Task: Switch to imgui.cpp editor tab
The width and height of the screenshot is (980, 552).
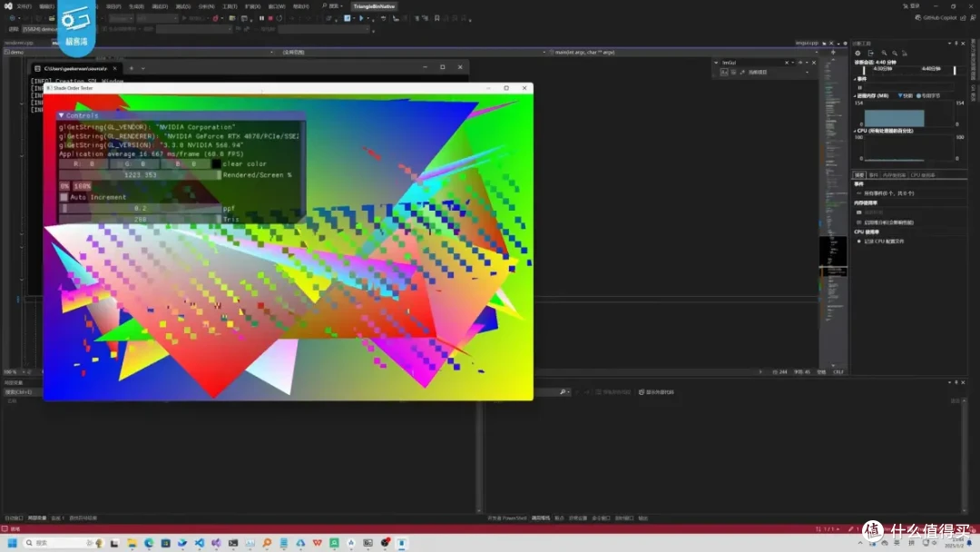Action: (807, 44)
